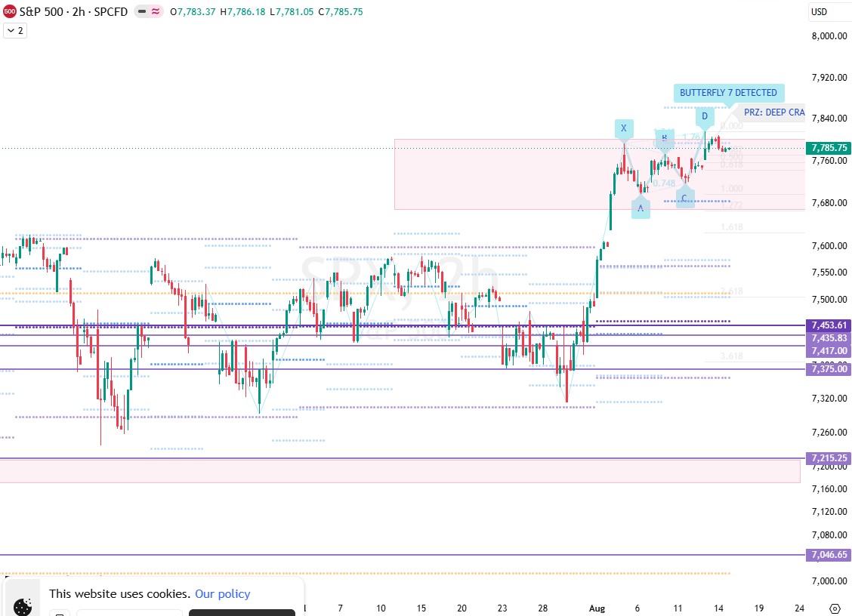
Task: Click the 8,000.00 price axis label
Action: coord(829,35)
